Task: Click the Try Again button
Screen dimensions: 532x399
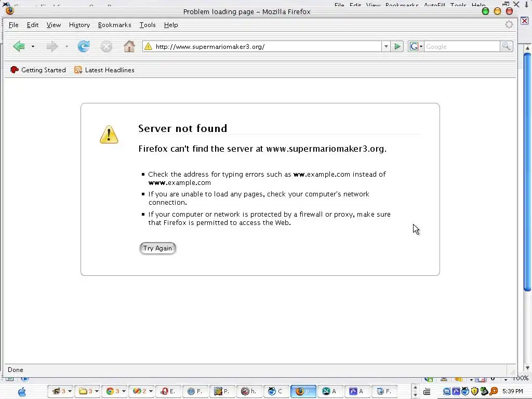Action: [157, 248]
